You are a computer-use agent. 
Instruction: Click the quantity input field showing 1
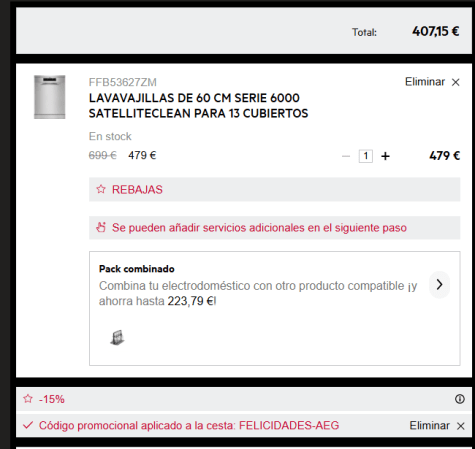click(x=366, y=156)
